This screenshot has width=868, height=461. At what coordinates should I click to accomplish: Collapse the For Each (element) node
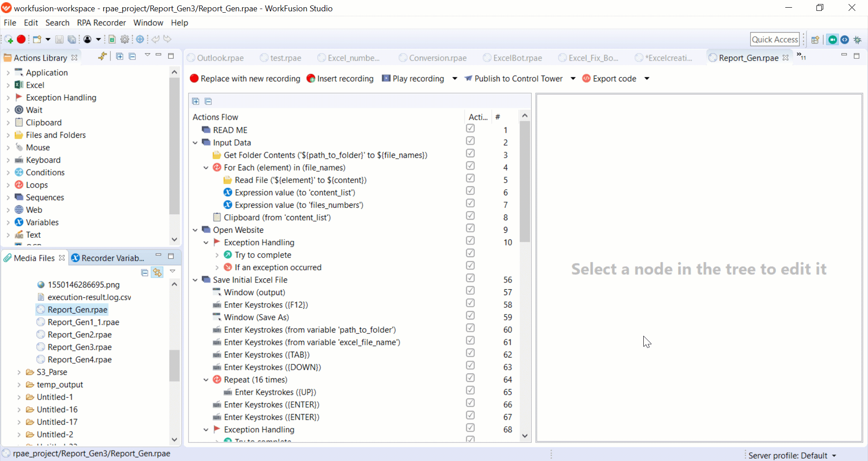pyautogui.click(x=206, y=168)
